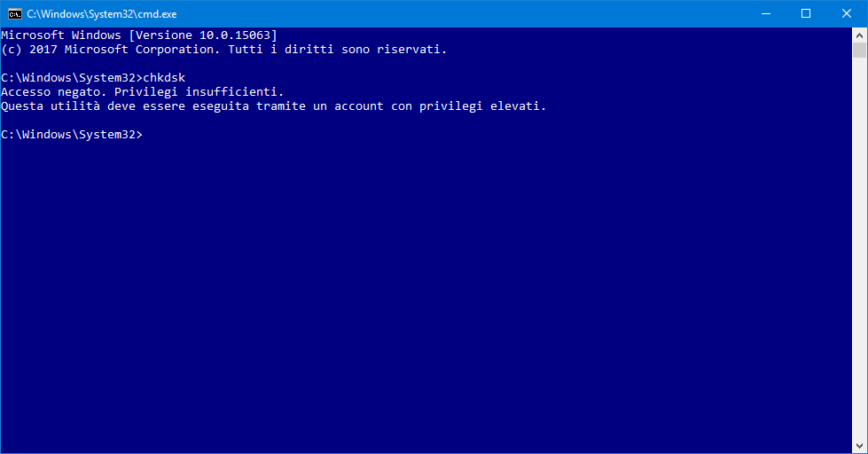The width and height of the screenshot is (868, 454).
Task: Click the 'Accesso negato' error text
Action: pos(51,92)
